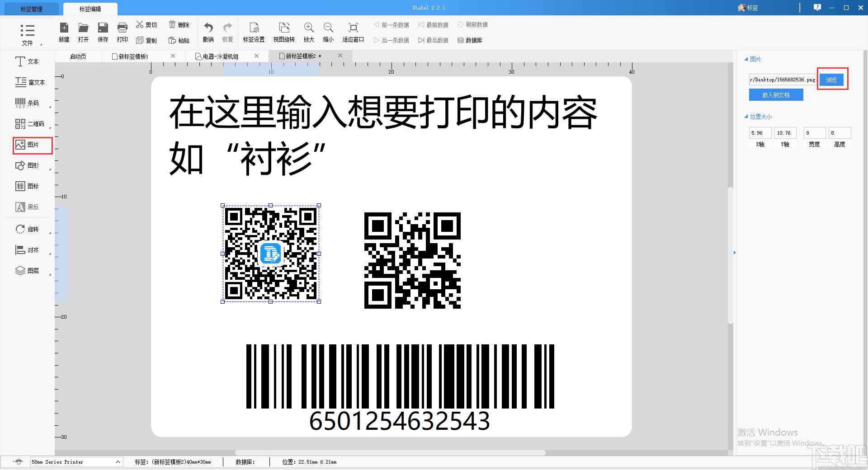The width and height of the screenshot is (868, 470).
Task: Collapse the 位置大小 panel section
Action: pyautogui.click(x=747, y=116)
